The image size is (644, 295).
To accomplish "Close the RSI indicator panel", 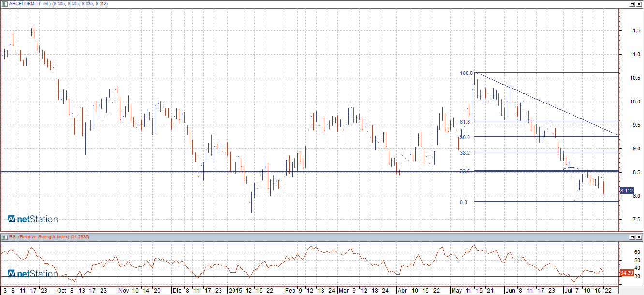I will coord(639,237).
